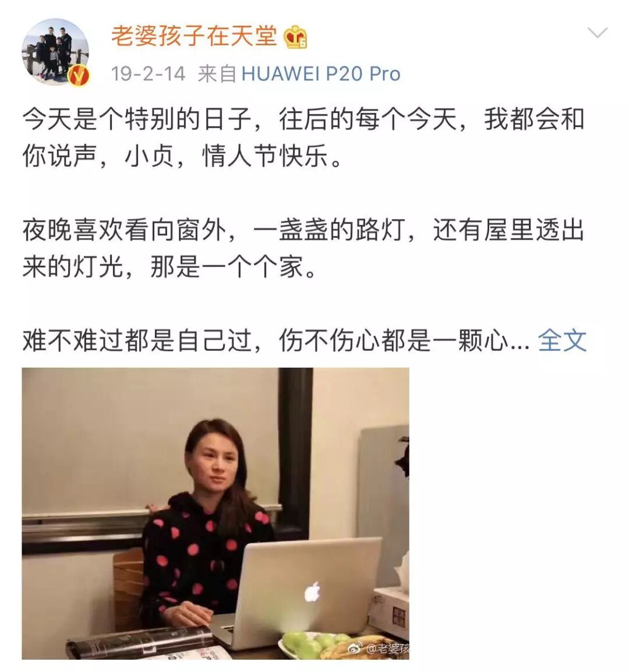Click the 19-2-14 post date
This screenshot has width=629, height=672.
point(148,74)
